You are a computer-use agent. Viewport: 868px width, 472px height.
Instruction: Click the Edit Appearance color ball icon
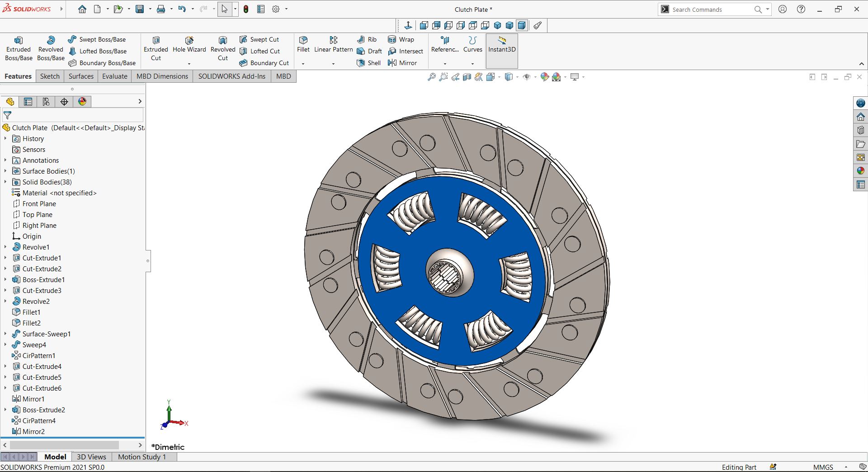click(544, 77)
